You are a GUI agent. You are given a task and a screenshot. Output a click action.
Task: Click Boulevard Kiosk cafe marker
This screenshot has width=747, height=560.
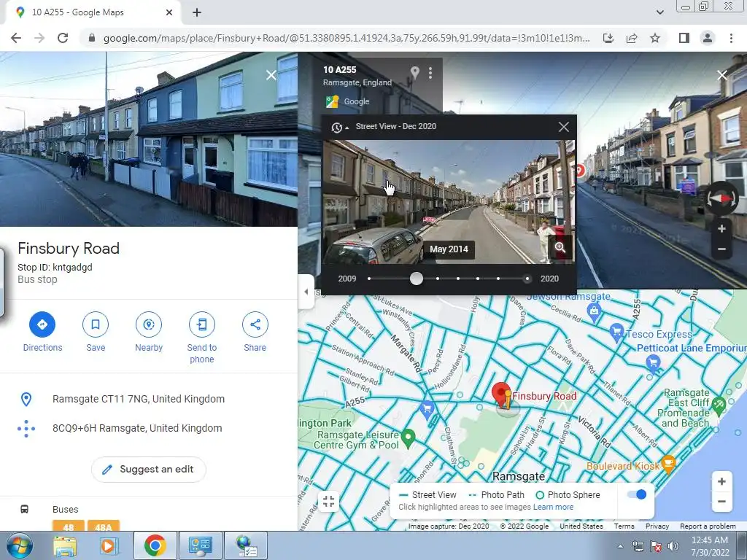pyautogui.click(x=668, y=463)
